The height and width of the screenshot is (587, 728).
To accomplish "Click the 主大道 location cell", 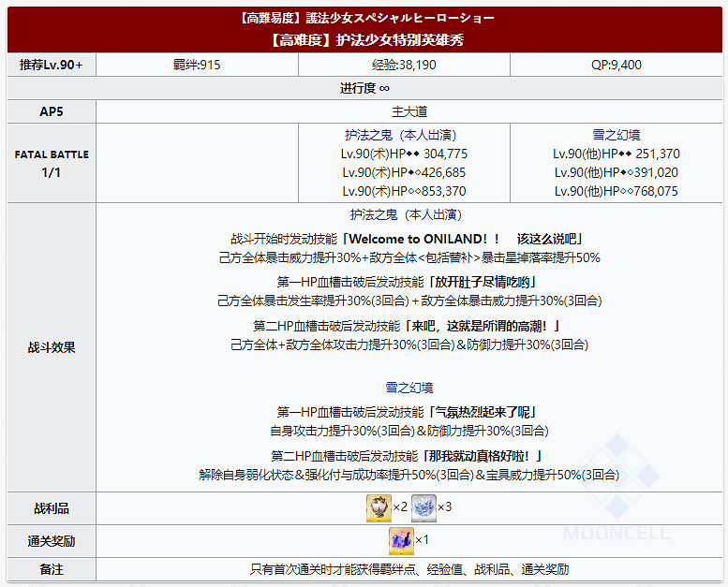I will coord(409,111).
